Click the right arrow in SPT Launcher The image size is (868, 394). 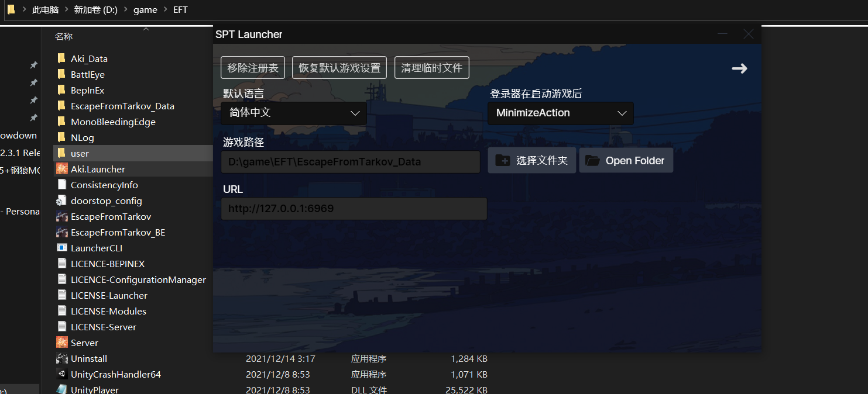coord(739,68)
